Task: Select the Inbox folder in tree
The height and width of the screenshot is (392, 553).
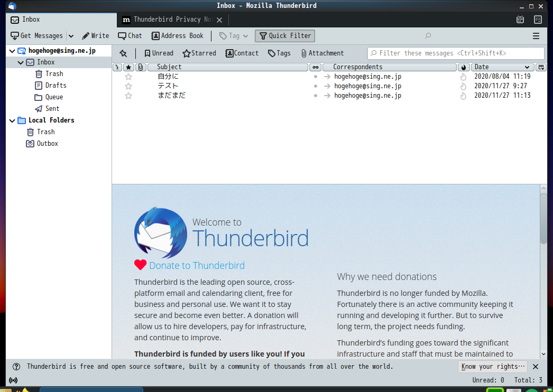Action: point(46,62)
